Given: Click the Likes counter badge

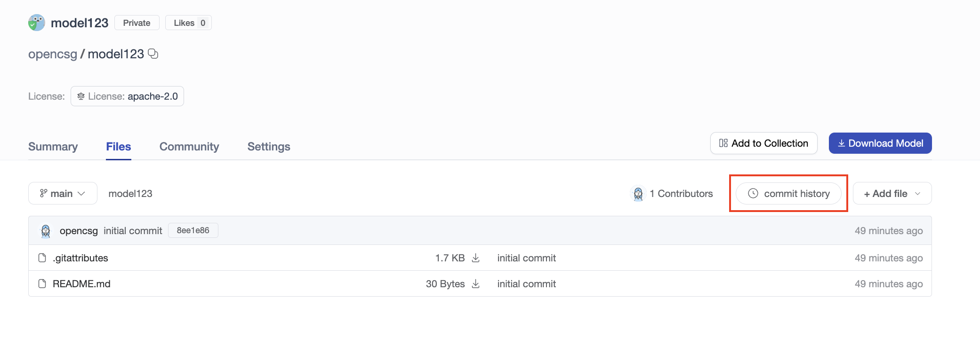Looking at the screenshot, I should 188,23.
